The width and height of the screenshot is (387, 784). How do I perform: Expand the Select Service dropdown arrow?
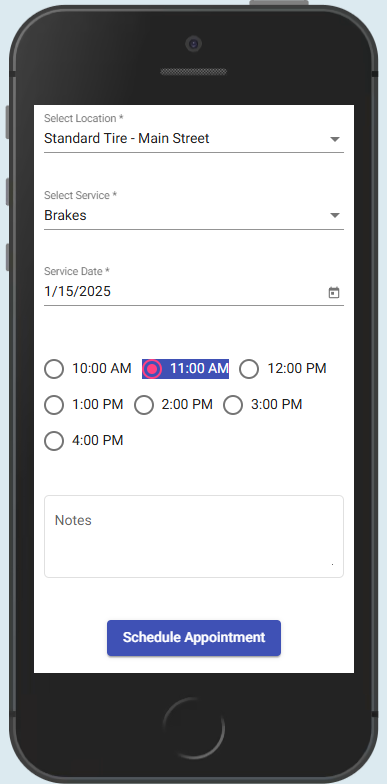pyautogui.click(x=335, y=216)
